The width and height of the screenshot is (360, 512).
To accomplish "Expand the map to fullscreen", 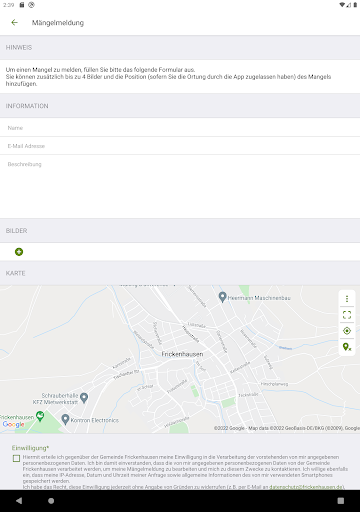I will (347, 315).
